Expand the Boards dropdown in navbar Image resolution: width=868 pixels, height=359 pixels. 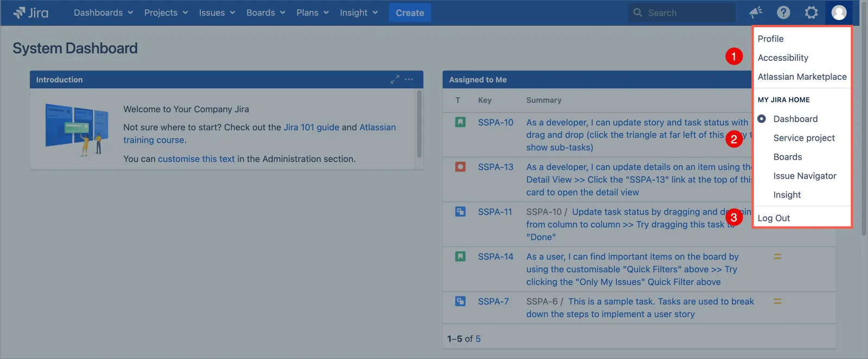[x=266, y=12]
